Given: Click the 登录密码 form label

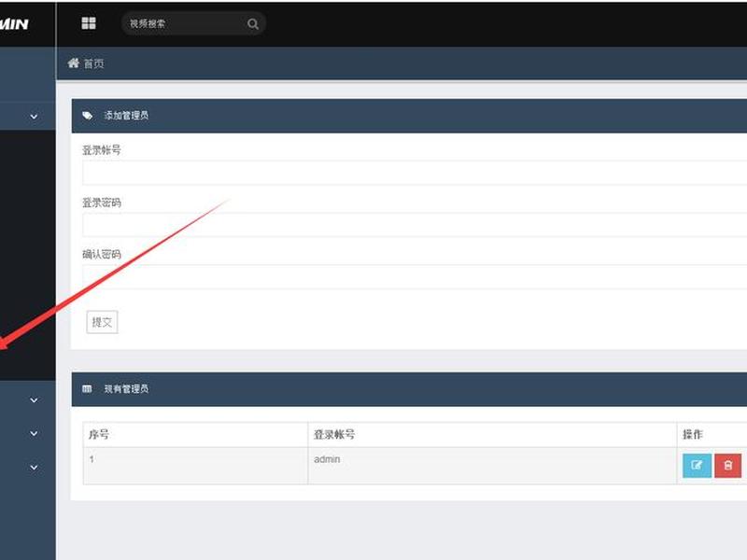Looking at the screenshot, I should 102,203.
